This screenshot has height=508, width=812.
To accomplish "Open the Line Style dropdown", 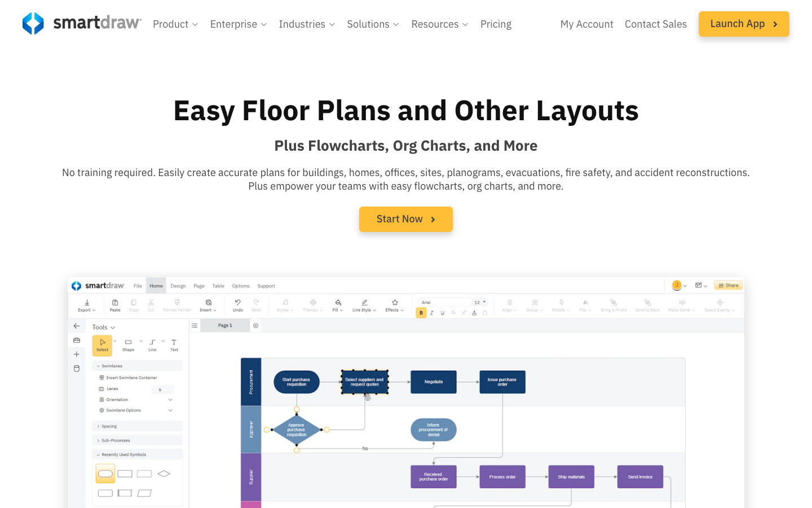I will pos(364,305).
